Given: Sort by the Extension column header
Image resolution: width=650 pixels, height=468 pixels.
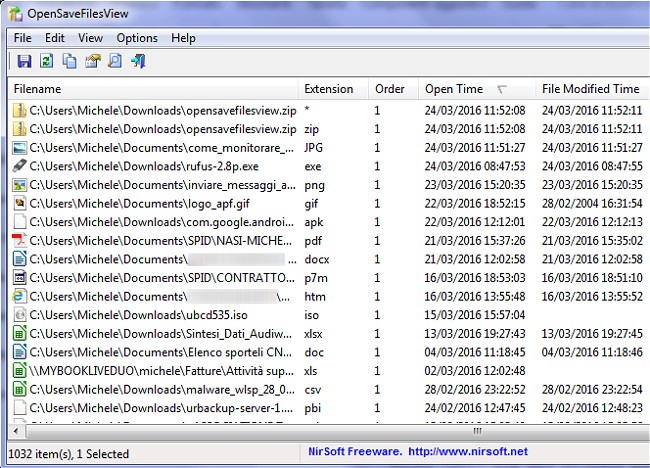Looking at the screenshot, I should 333,89.
